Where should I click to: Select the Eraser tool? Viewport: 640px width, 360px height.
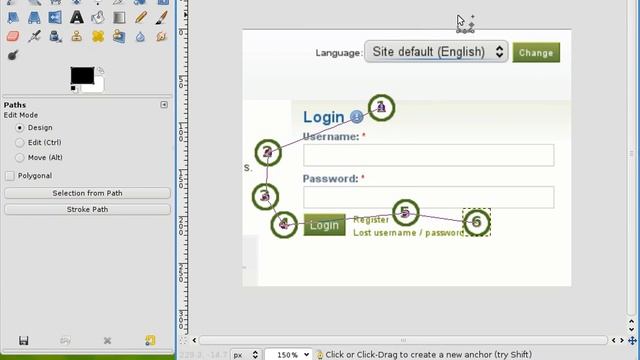[x=13, y=36]
